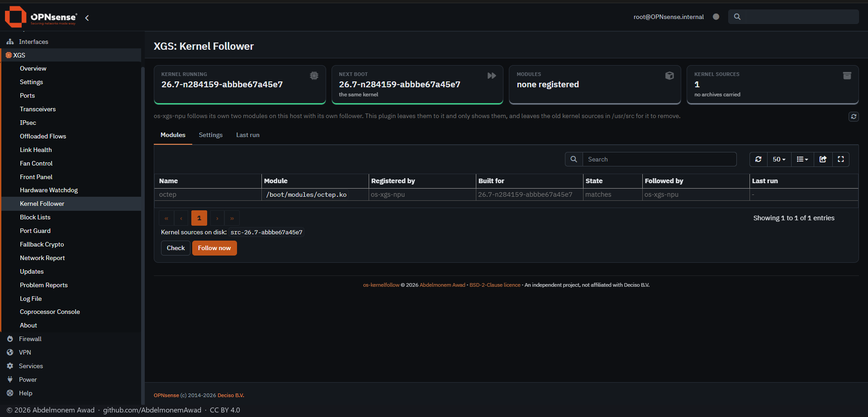Focus the top global search box
Image resolution: width=868 pixels, height=417 pixels.
click(x=793, y=17)
